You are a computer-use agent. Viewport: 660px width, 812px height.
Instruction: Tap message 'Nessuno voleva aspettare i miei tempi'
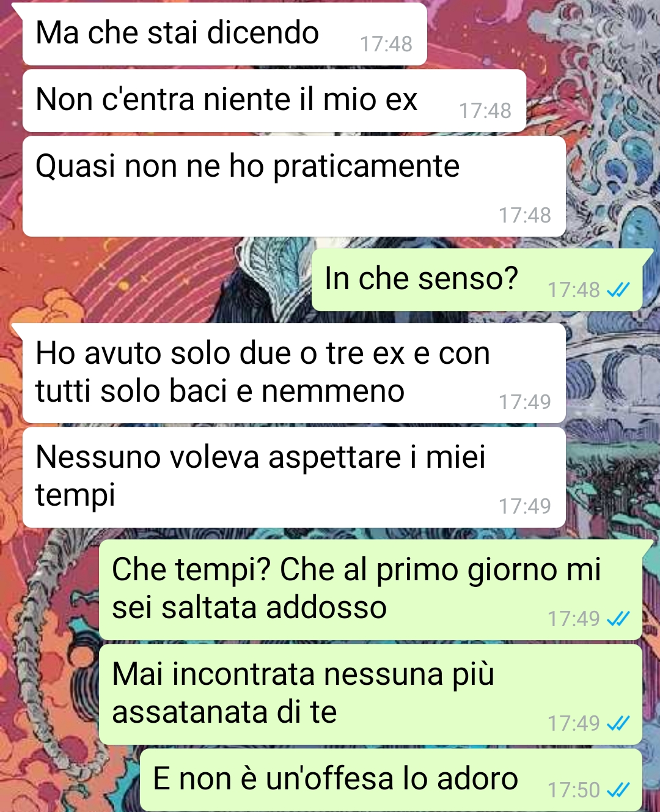coord(294,478)
